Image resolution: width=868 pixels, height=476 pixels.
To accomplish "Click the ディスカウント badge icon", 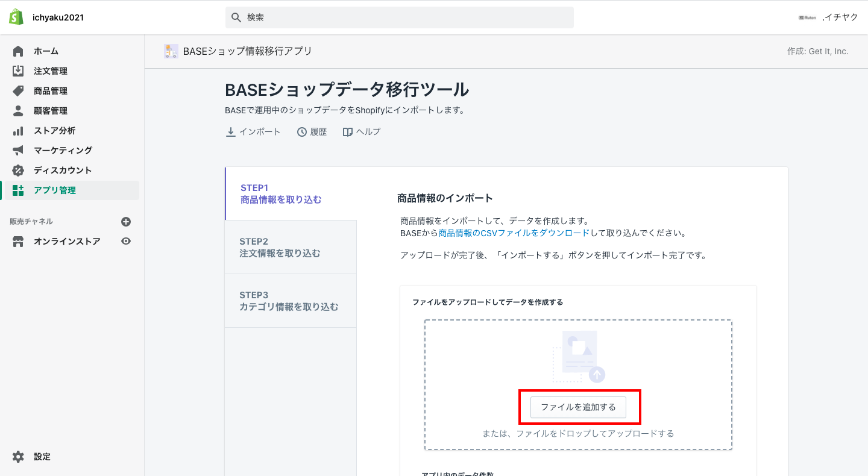I will (x=18, y=170).
